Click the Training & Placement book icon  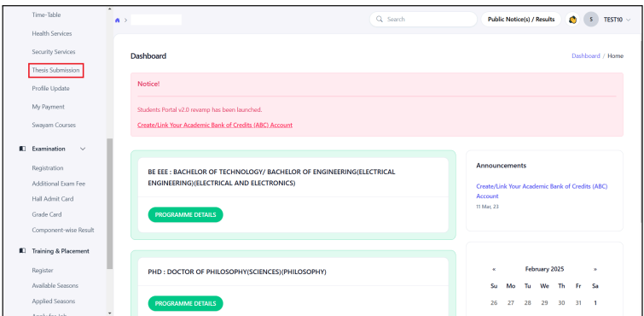(x=22, y=251)
